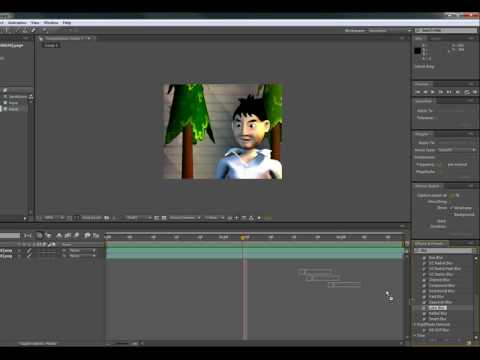This screenshot has width=480, height=360.
Task: Select CC Radial Fast Blur effect
Action: 444,269
